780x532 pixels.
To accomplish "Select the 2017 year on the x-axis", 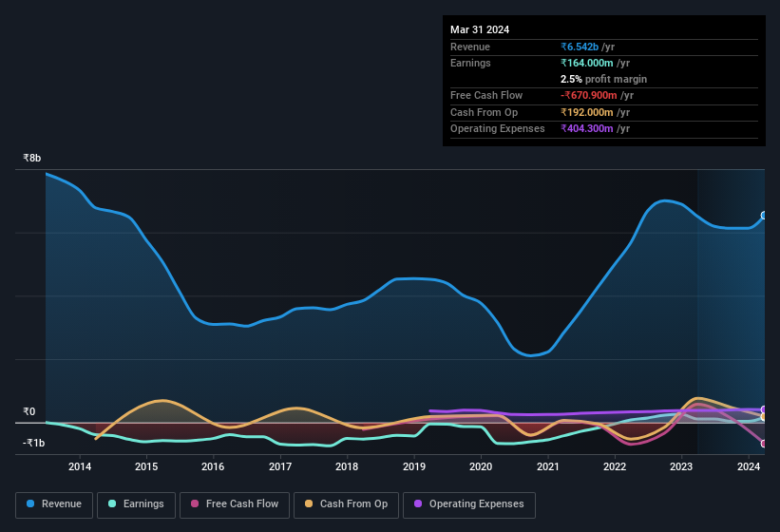I will [280, 466].
